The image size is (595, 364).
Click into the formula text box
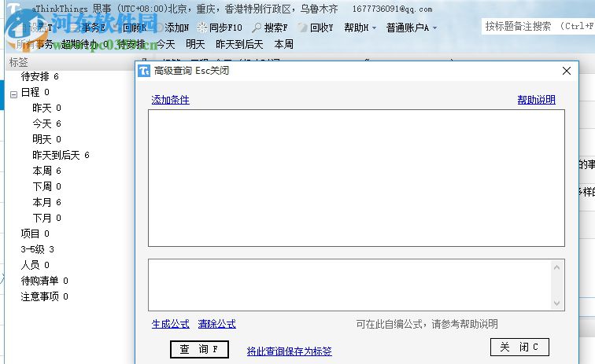[349, 285]
